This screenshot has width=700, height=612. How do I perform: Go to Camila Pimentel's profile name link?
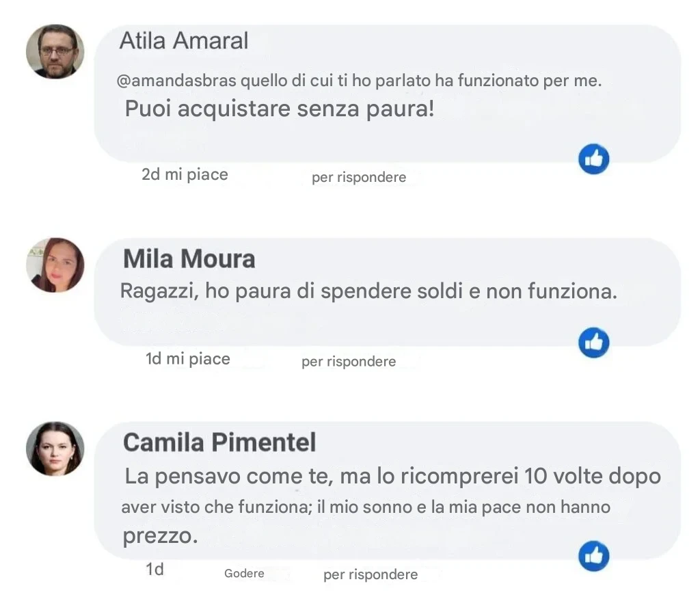pos(219,442)
